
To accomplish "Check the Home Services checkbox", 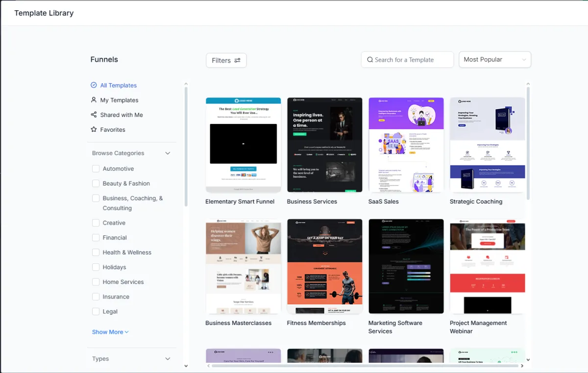I will 96,282.
